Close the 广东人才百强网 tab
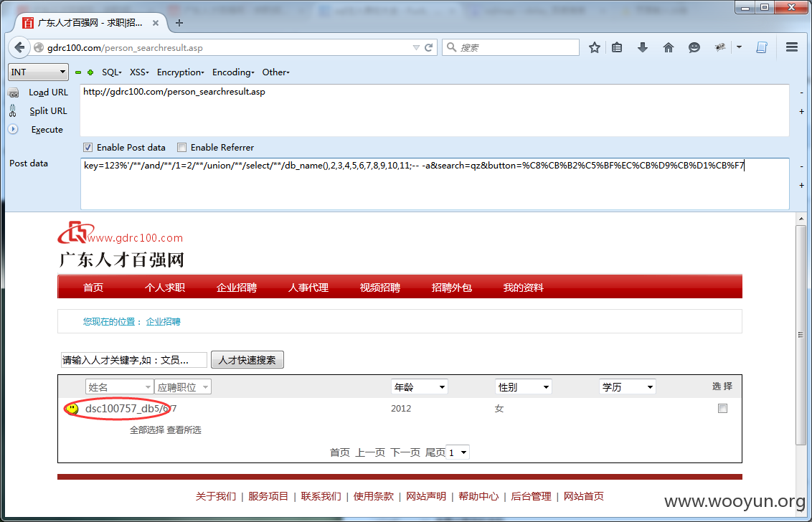Image resolution: width=812 pixels, height=522 pixels. tap(156, 23)
